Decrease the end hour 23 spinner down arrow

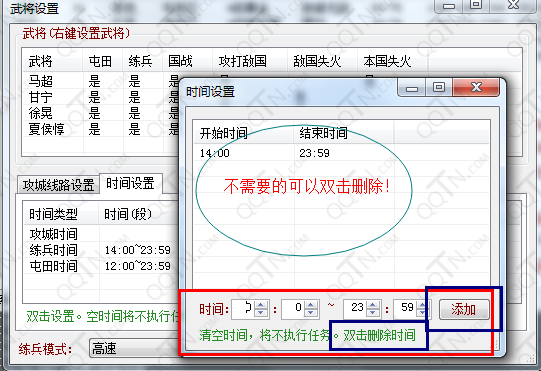(373, 313)
